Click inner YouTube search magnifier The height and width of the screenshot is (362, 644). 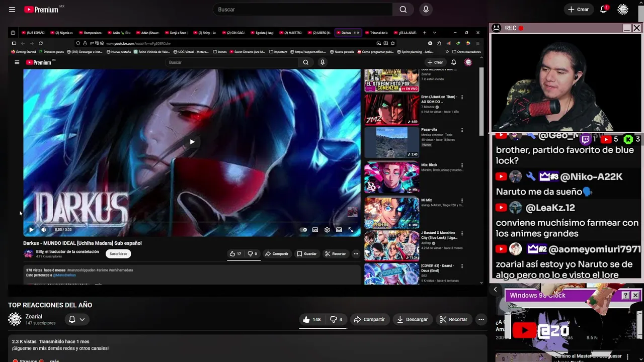[305, 62]
